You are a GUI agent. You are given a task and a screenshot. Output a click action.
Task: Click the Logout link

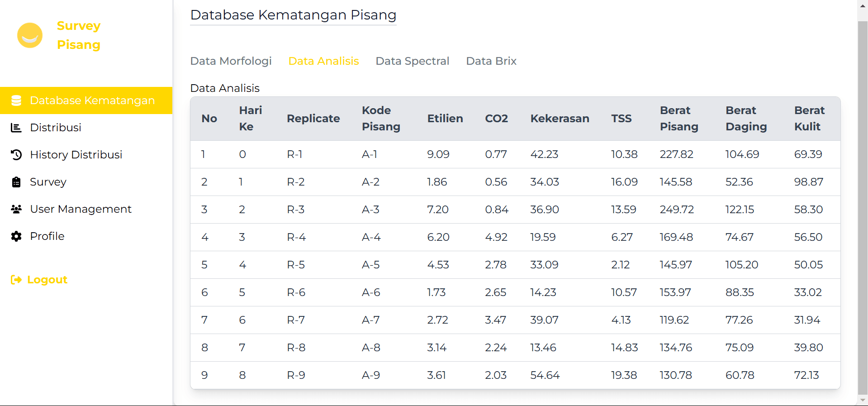click(47, 280)
